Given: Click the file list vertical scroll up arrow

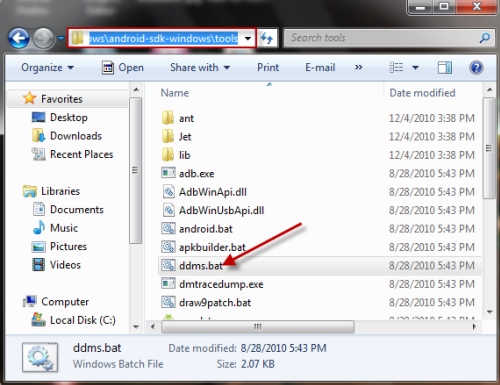Looking at the screenshot, I should coord(489,90).
